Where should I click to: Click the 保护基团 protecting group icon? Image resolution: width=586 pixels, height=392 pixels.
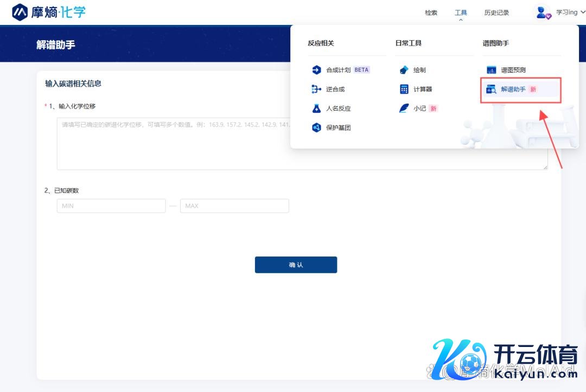316,128
